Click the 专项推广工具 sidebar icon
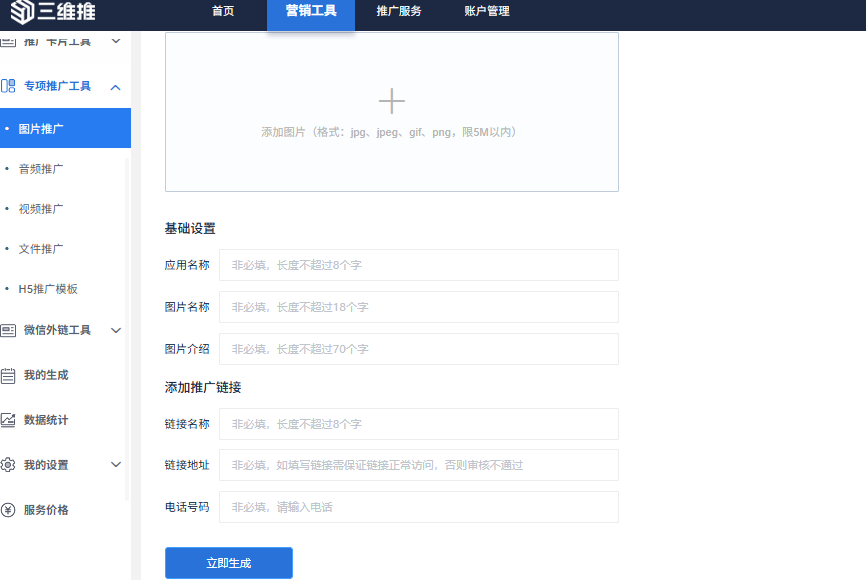Viewport: 866px width, 580px height. click(x=8, y=86)
